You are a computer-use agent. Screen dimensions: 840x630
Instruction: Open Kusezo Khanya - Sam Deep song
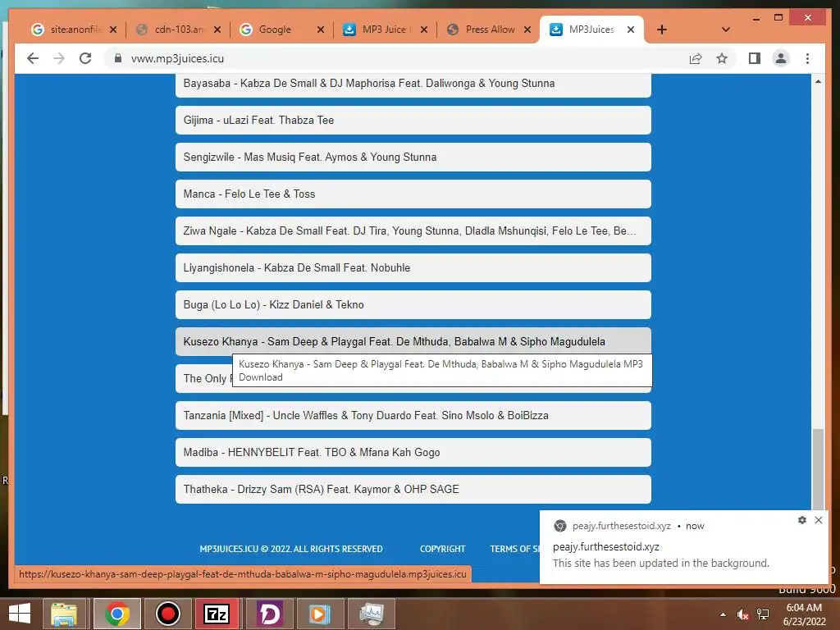click(x=413, y=341)
